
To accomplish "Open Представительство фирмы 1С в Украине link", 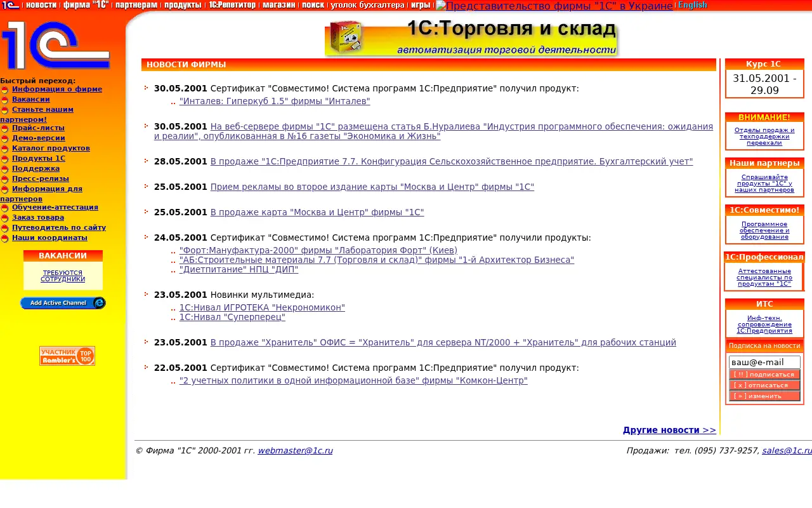I will click(x=554, y=6).
